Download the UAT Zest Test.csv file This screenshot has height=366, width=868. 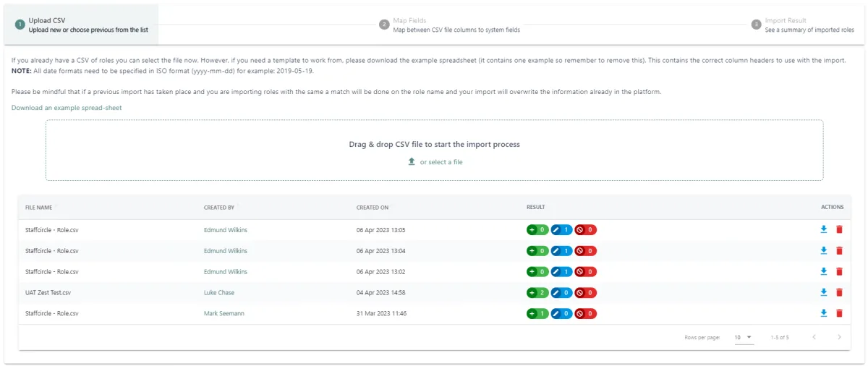click(823, 293)
